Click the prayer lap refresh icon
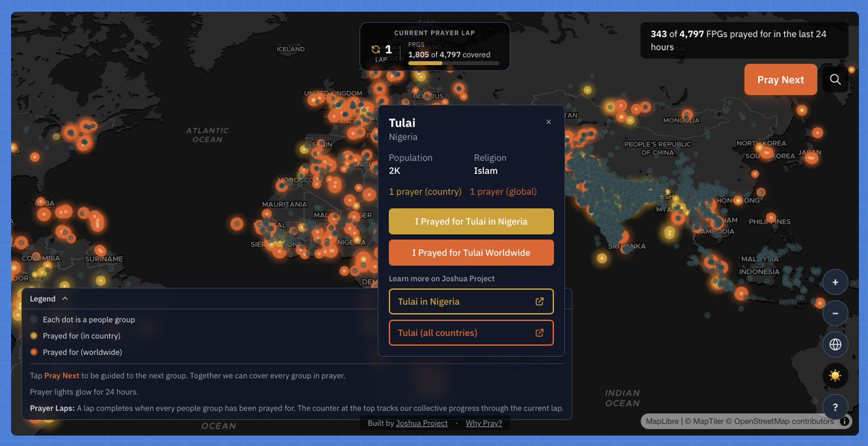Screen dimensions: 868x446 pyautogui.click(x=375, y=49)
